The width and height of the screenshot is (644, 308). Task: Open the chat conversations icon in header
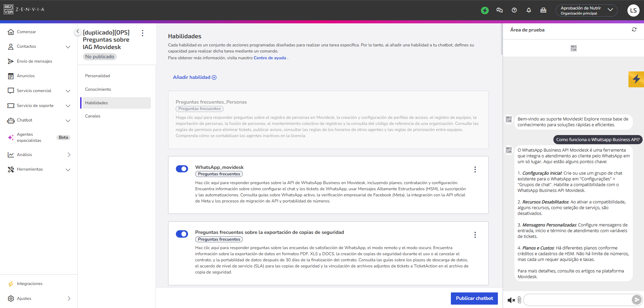coord(500,10)
